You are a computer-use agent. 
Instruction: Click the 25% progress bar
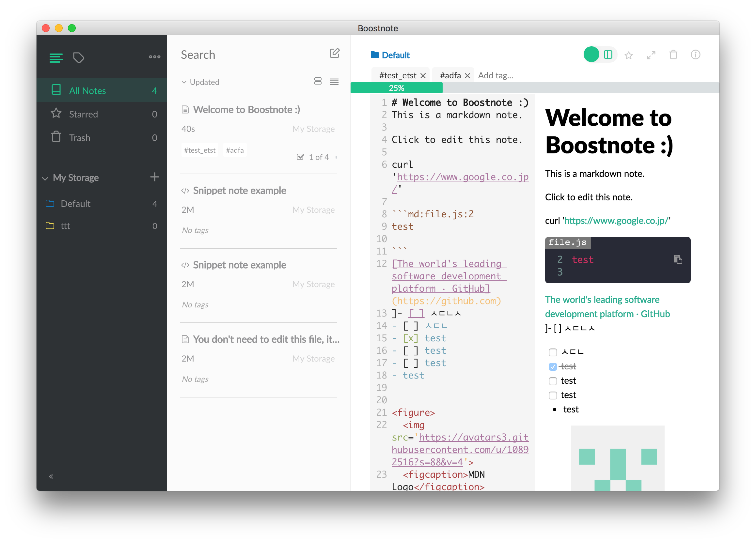point(396,87)
